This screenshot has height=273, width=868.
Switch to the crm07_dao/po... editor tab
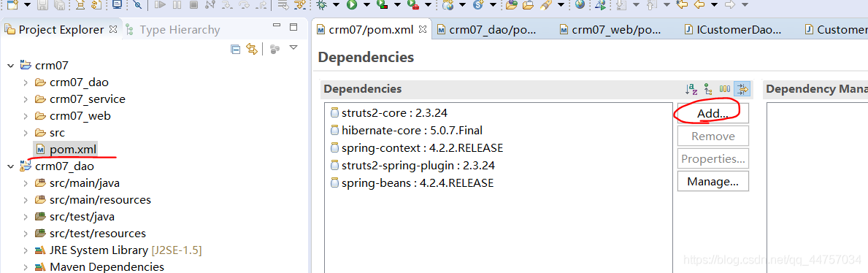[487, 30]
